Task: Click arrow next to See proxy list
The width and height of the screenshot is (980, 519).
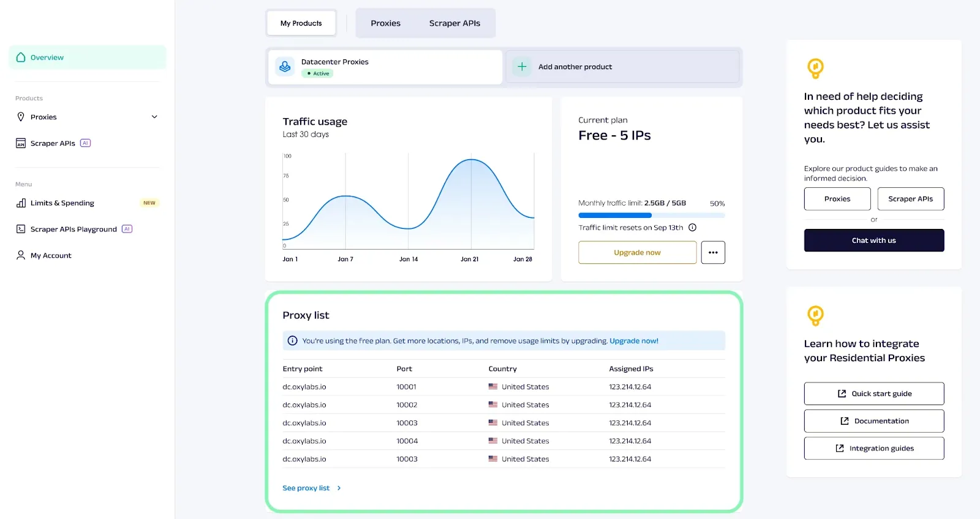Action: pos(339,488)
